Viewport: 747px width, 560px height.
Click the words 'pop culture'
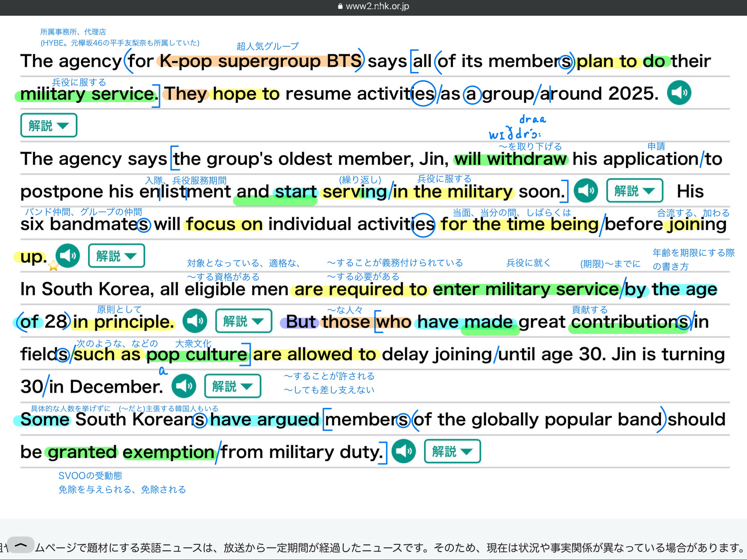pyautogui.click(x=196, y=355)
